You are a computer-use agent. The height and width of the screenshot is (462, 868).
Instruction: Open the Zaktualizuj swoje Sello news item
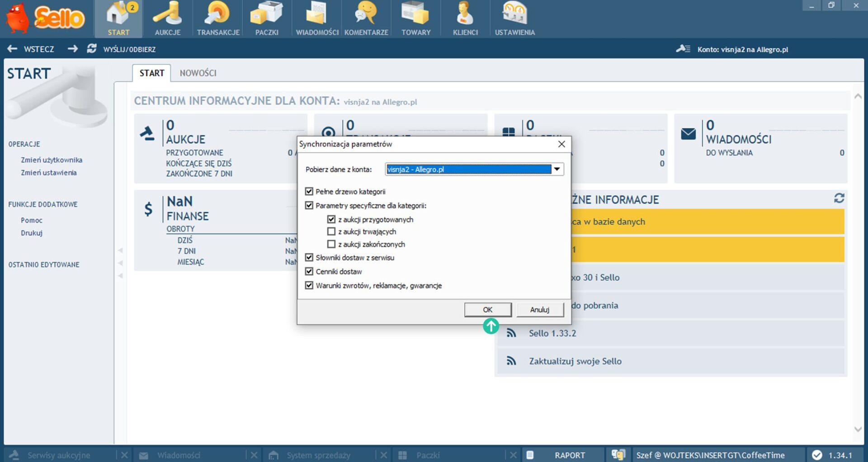pos(671,361)
